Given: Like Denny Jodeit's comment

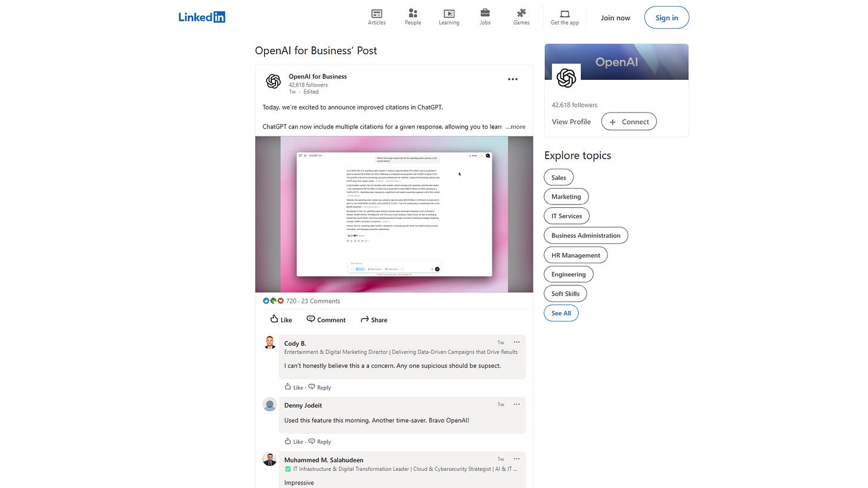Looking at the screenshot, I should coord(294,442).
